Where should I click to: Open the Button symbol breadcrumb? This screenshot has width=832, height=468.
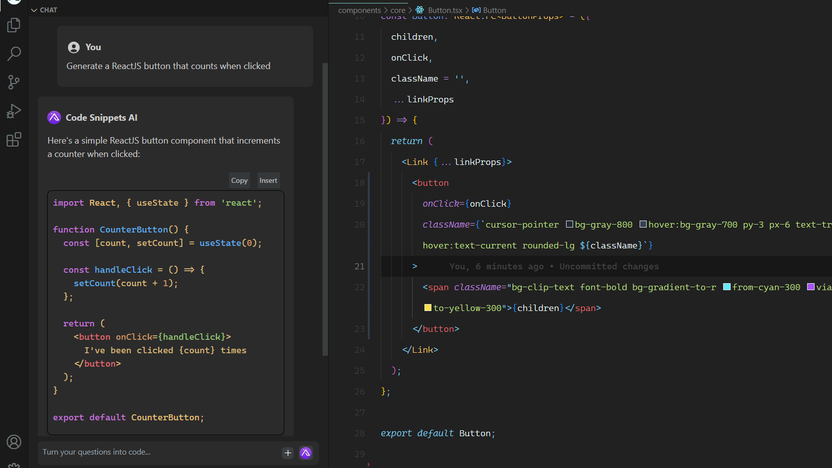(494, 10)
